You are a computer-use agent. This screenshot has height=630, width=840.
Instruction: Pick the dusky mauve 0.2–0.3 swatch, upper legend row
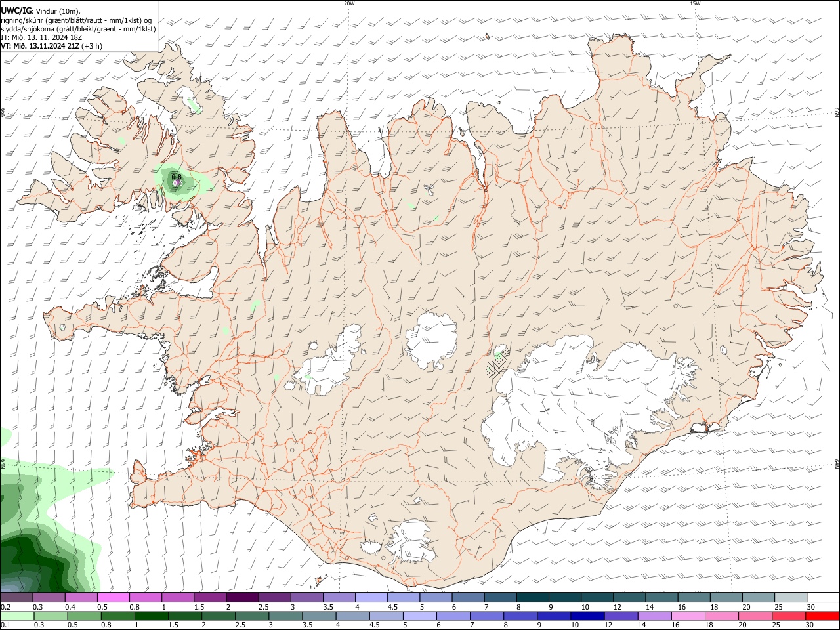(16, 598)
